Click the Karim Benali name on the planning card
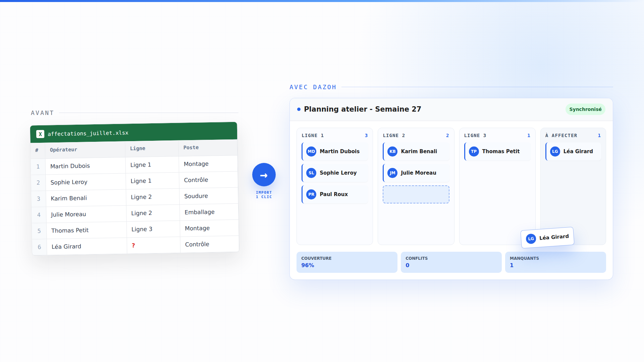The image size is (644, 362). tap(419, 152)
